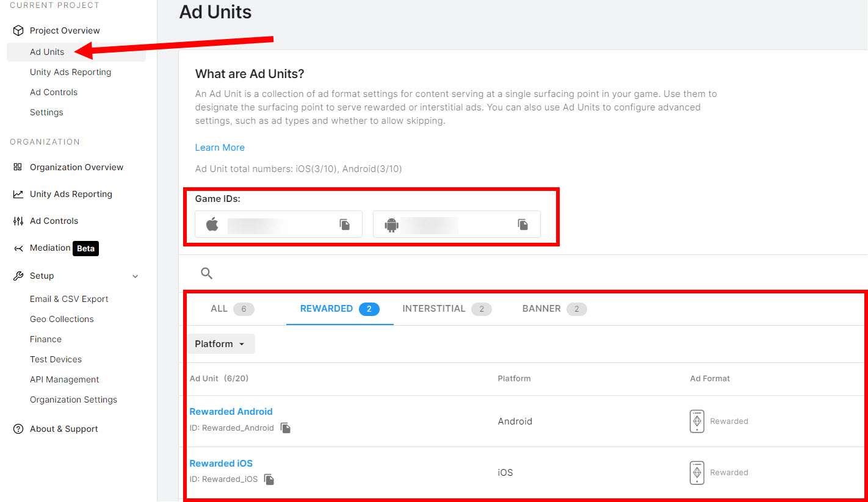Click the Organization Overview grid icon
The width and height of the screenshot is (868, 502).
pyautogui.click(x=18, y=167)
